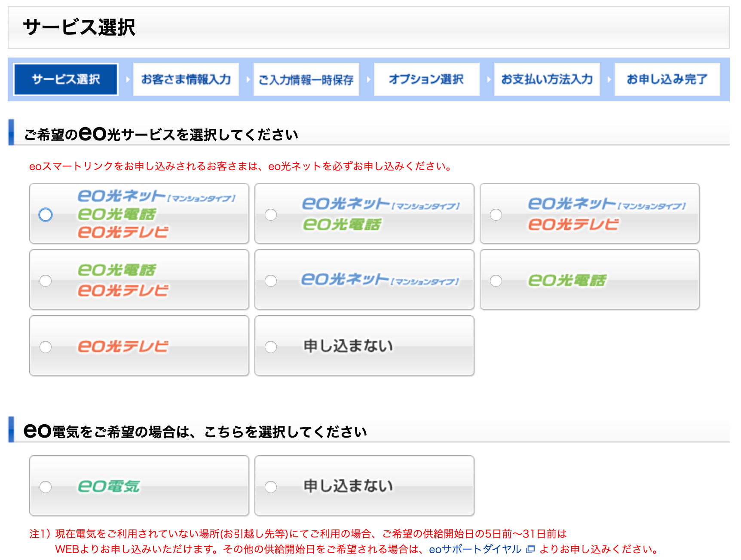Select 申し込まない radio in eo光 service section
741x560 pixels.
pos(271,347)
